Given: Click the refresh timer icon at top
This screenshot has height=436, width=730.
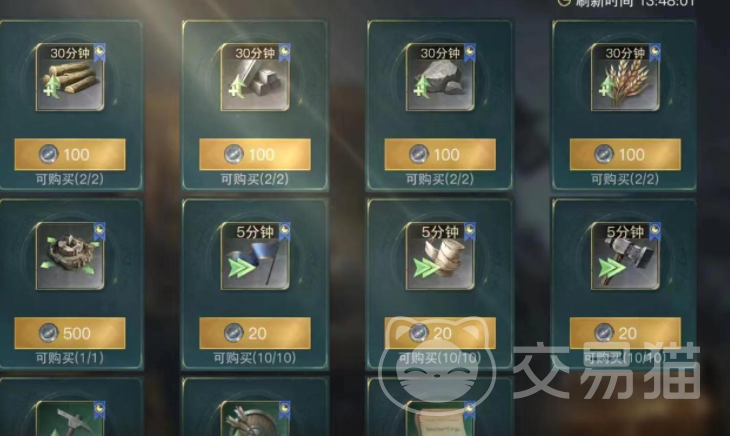Looking at the screenshot, I should point(564,3).
